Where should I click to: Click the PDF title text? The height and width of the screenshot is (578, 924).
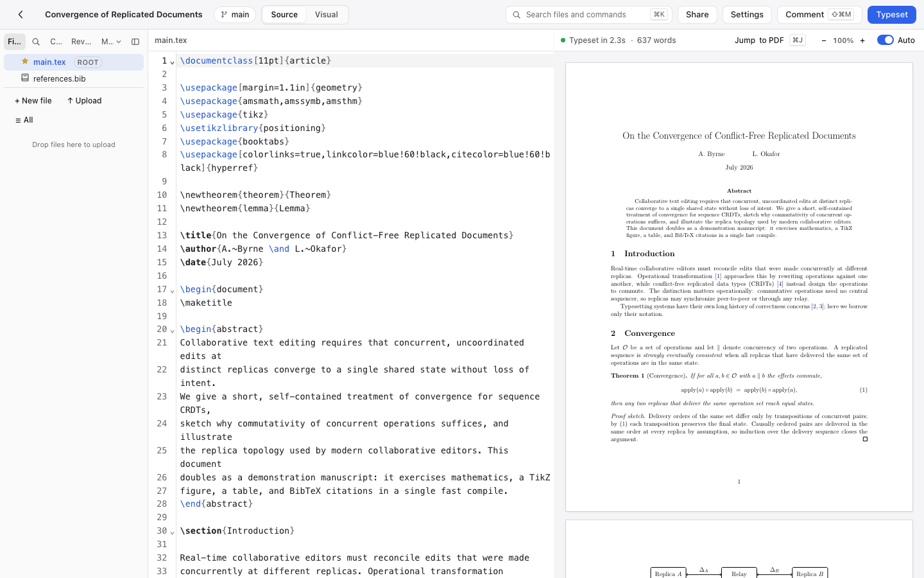click(739, 136)
